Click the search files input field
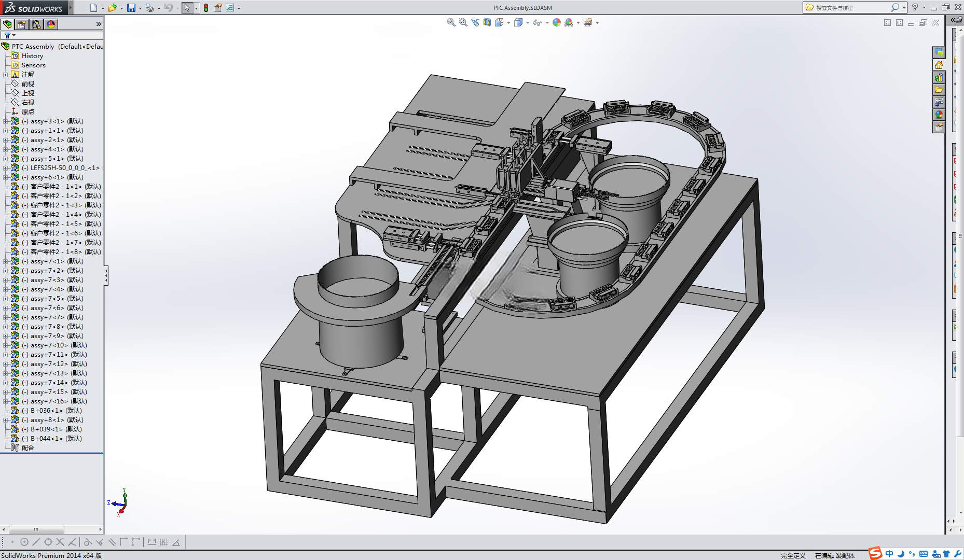This screenshot has height=560, width=964. (x=852, y=8)
